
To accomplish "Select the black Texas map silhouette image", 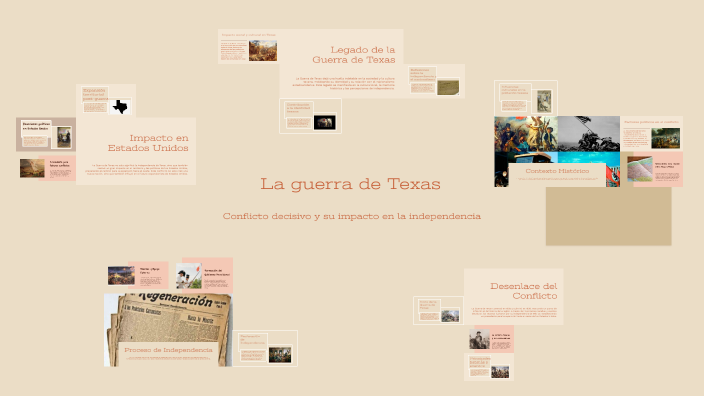I will pos(120,106).
